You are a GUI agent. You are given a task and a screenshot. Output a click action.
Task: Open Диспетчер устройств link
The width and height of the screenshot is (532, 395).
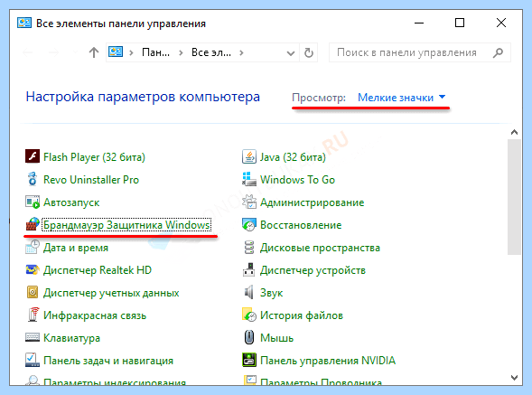(x=313, y=270)
